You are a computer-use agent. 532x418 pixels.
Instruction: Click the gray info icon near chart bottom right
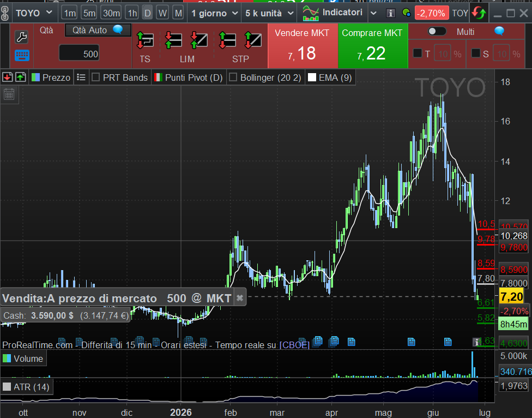pyautogui.click(x=476, y=342)
